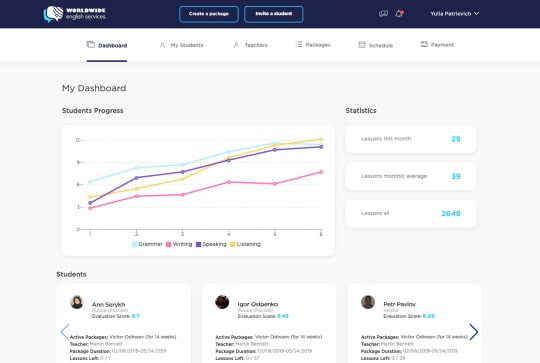
Task: Toggle the Grammar legend swatch
Action: [x=134, y=245]
